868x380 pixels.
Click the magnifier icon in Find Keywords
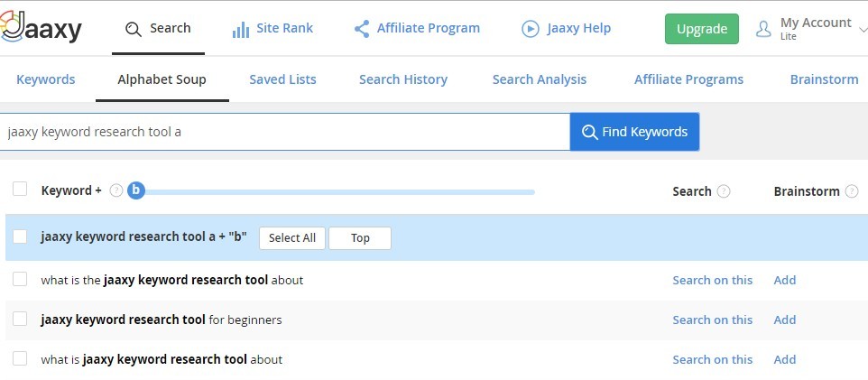[589, 132]
